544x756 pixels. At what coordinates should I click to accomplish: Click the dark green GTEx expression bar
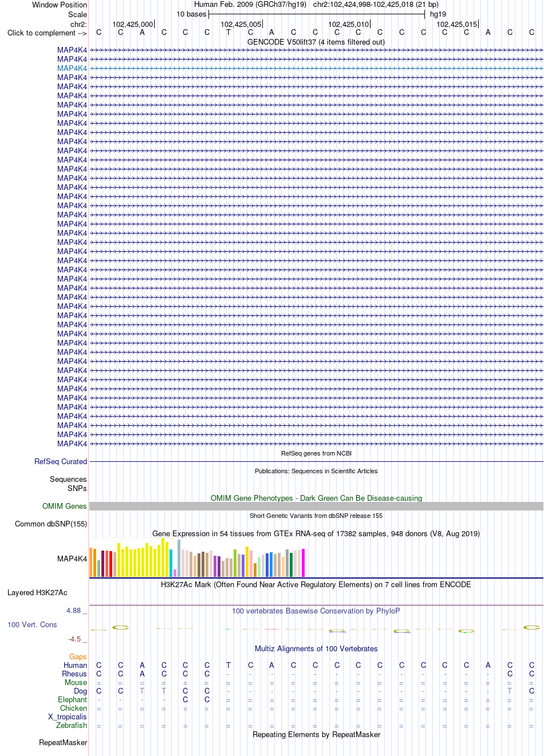[291, 565]
